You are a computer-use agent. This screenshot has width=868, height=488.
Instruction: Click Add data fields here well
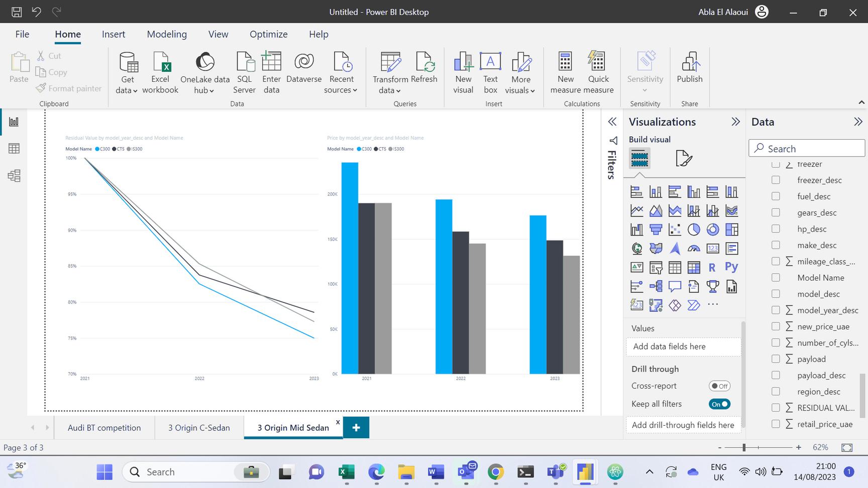683,346
